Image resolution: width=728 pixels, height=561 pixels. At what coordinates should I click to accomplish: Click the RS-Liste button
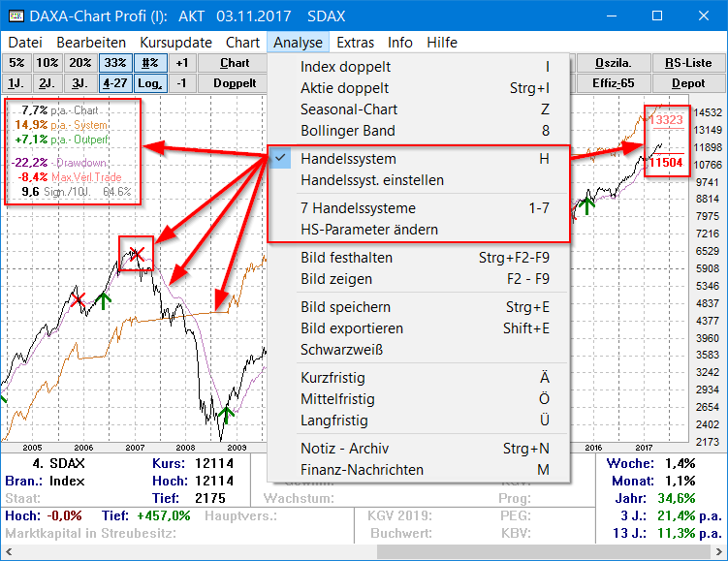point(688,63)
